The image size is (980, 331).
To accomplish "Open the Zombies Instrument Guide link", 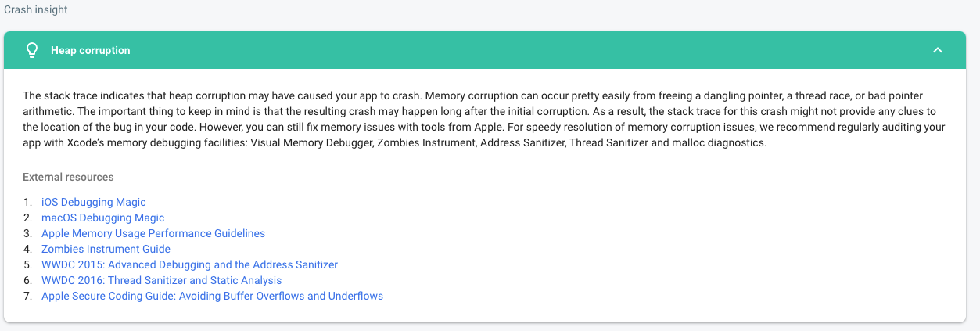I will click(106, 249).
